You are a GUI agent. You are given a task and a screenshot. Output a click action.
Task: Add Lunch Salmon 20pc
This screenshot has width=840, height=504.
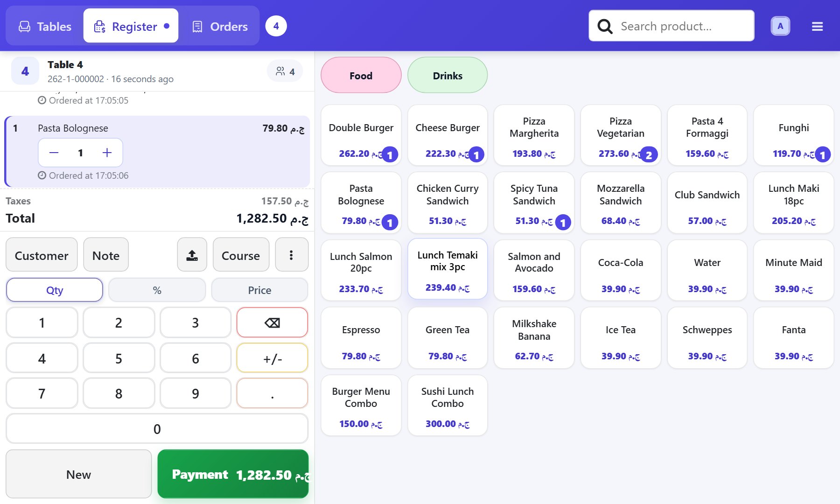[x=361, y=270]
